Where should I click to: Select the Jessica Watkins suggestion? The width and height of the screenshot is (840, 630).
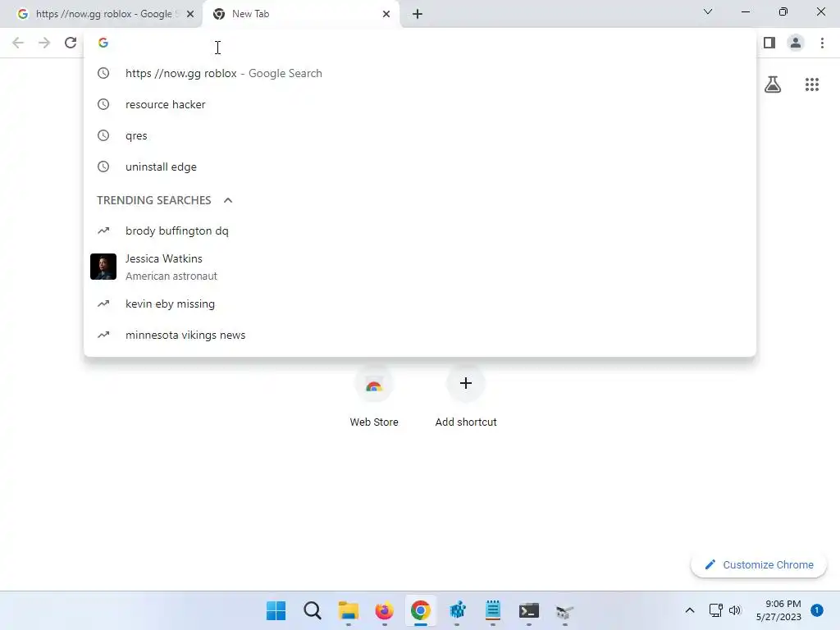click(420, 267)
